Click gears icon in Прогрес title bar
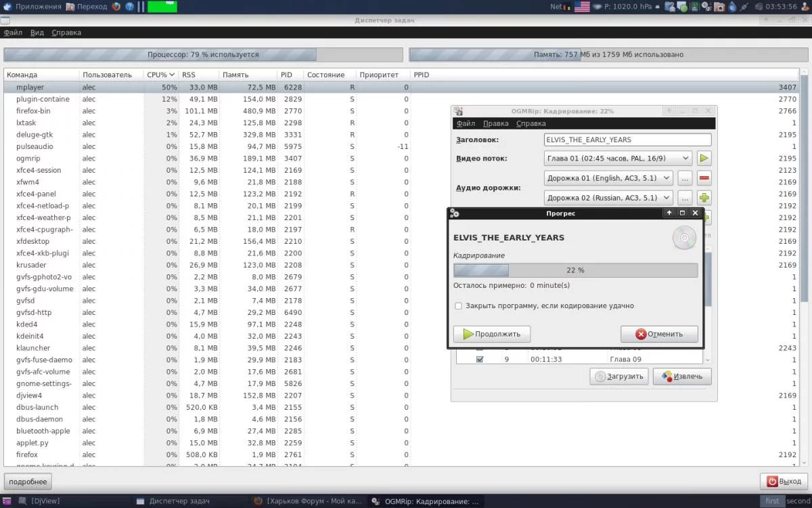This screenshot has width=812, height=508. [x=455, y=213]
